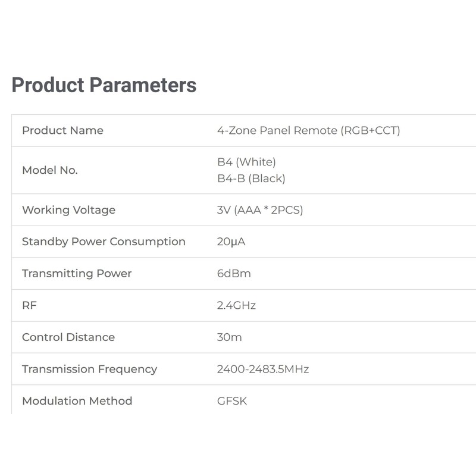Click the 20µA value
The height and width of the screenshot is (476, 476).
click(231, 242)
